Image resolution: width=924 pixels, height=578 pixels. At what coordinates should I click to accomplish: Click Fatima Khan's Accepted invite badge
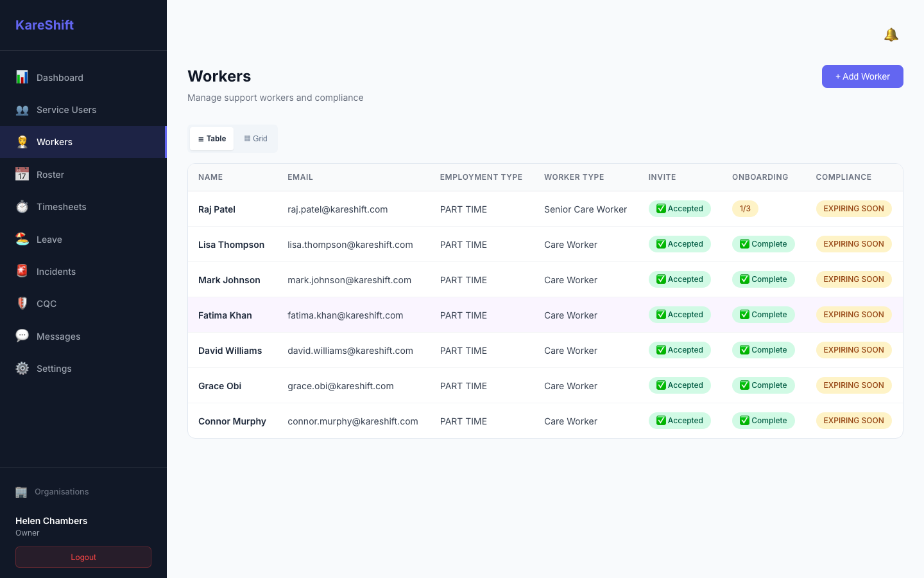coord(680,315)
